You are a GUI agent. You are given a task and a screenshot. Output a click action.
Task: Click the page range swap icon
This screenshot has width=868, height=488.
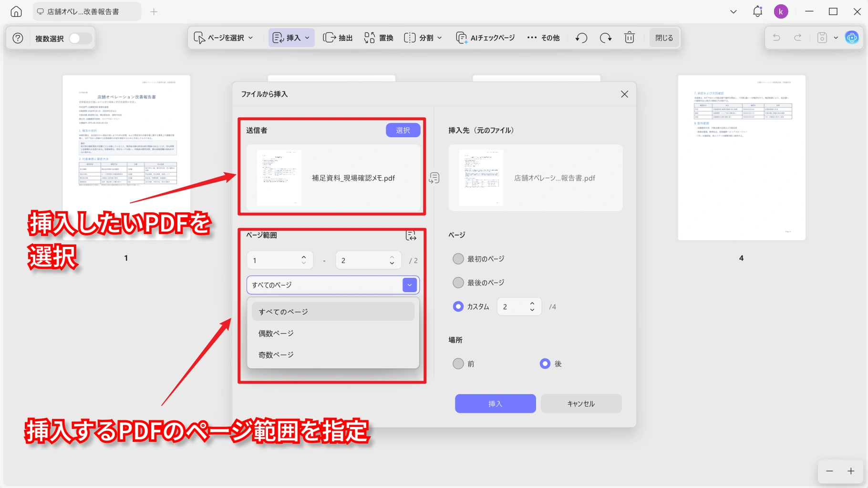[411, 235]
